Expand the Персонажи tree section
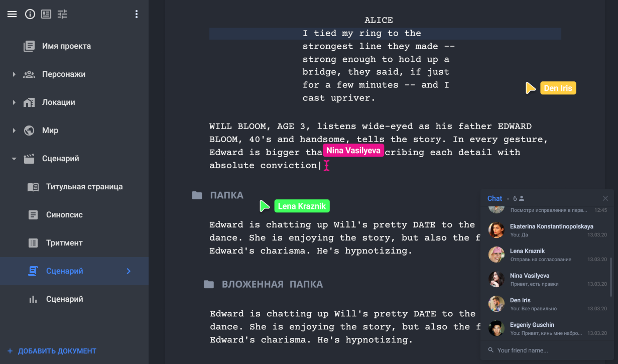618x364 pixels. [14, 74]
